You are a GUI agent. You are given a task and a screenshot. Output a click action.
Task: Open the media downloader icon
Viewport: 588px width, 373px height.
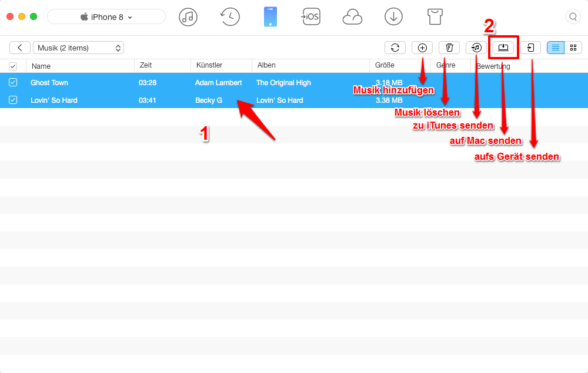point(393,17)
